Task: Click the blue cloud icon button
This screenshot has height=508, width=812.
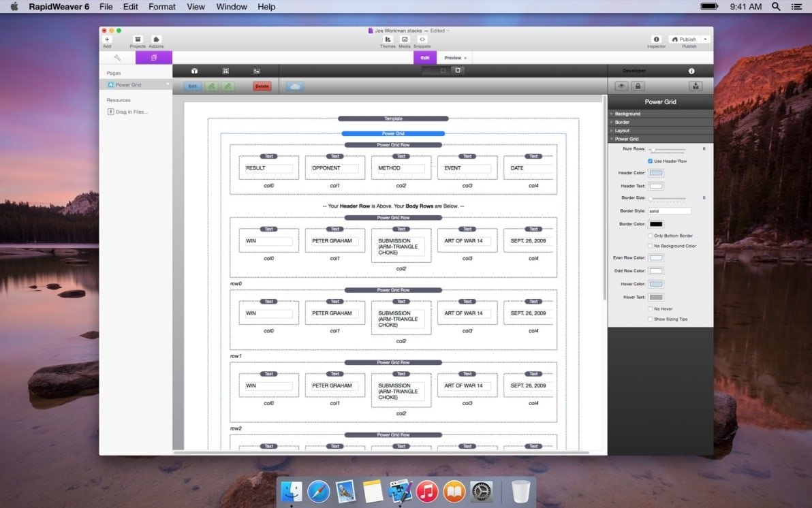Action: (x=295, y=86)
